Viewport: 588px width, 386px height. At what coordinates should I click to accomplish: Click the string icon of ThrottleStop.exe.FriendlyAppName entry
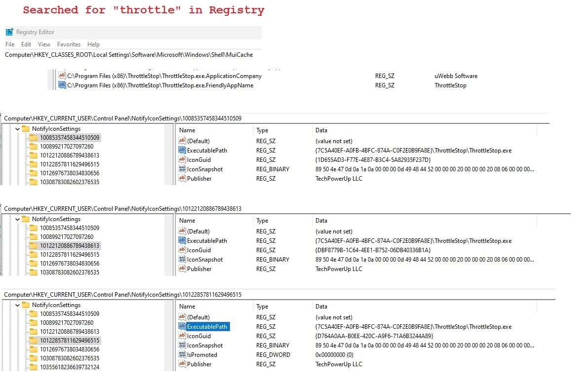[x=62, y=85]
